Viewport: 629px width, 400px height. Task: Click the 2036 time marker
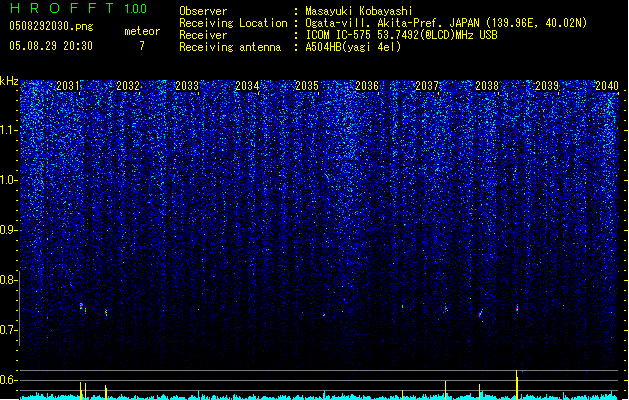point(367,86)
